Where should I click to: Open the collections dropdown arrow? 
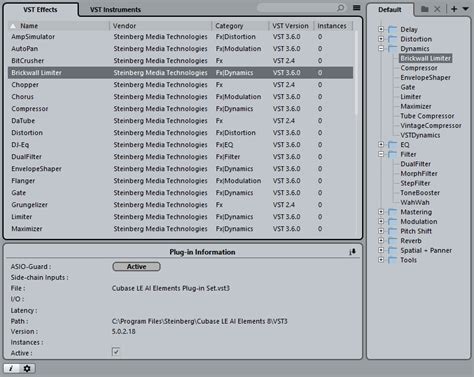465,9
